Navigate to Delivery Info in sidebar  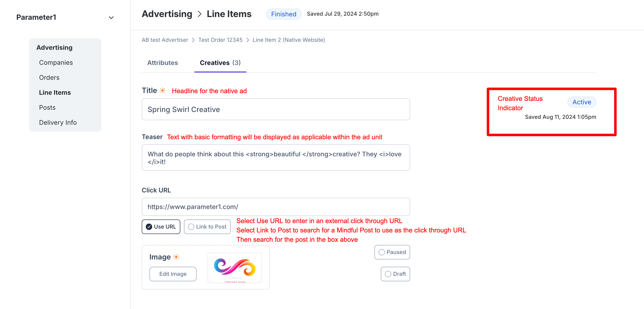[x=58, y=123]
